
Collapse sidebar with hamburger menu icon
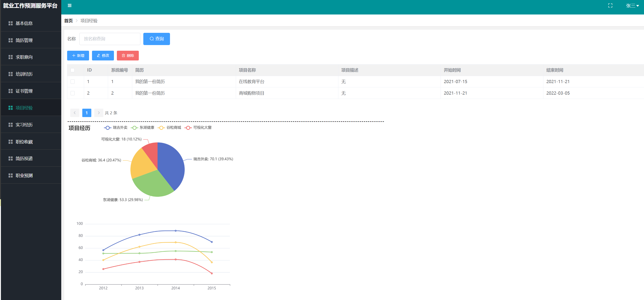coord(69,5)
